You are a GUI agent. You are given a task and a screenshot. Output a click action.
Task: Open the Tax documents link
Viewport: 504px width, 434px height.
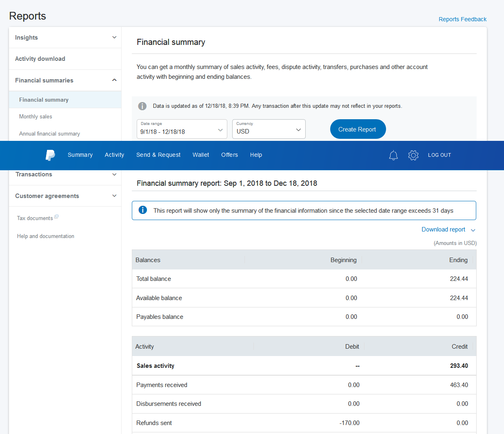35,218
